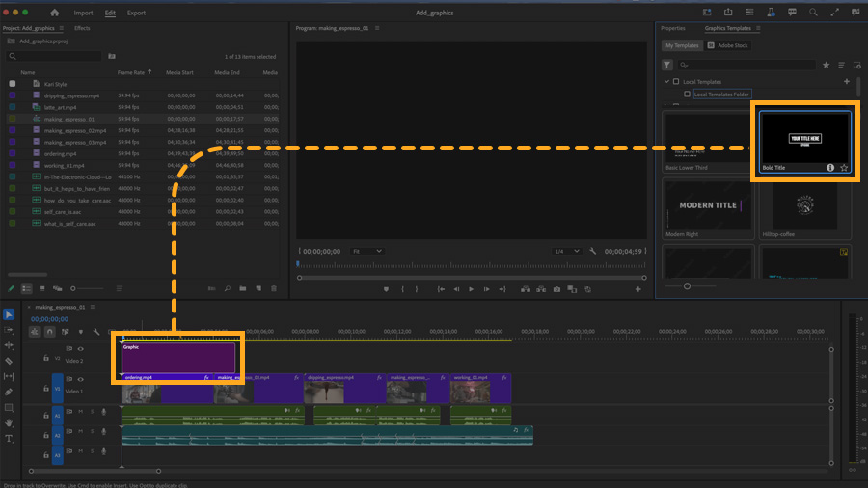Select the Razor tool
The width and height of the screenshot is (868, 488).
(9, 361)
